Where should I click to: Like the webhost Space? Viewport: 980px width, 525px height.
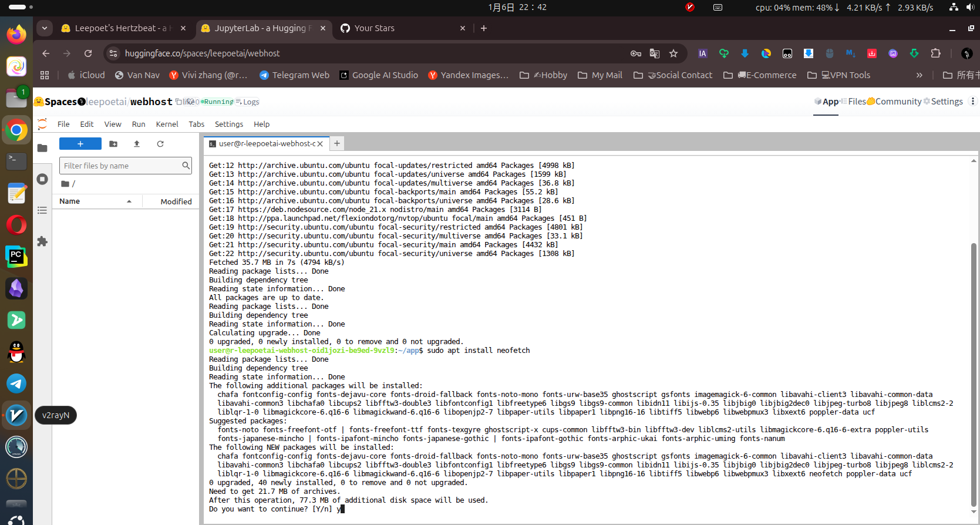coord(186,102)
